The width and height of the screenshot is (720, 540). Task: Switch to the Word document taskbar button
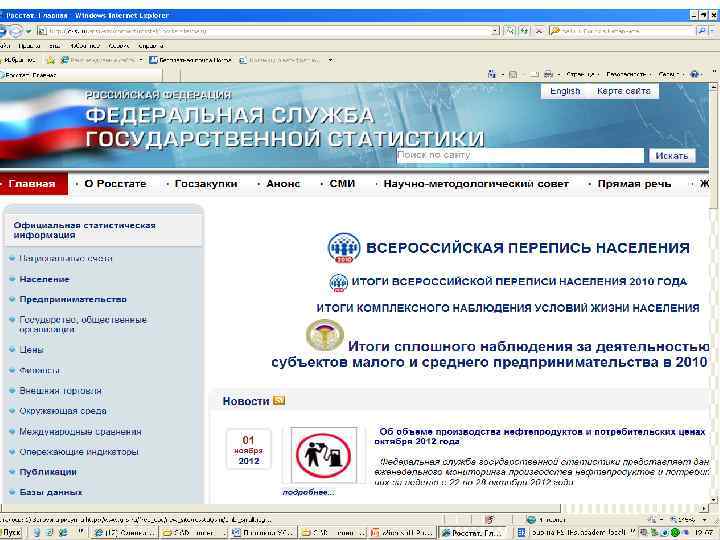click(264, 533)
